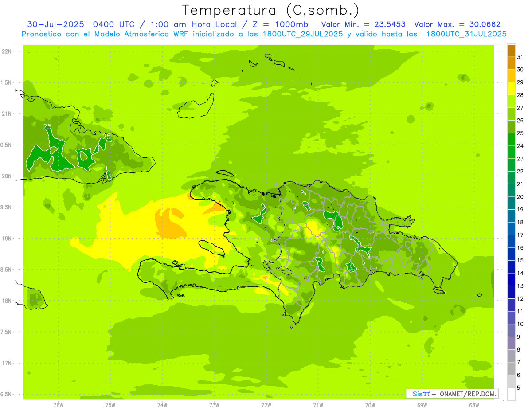Click the colorbar label '31'
The height and width of the screenshot is (411, 532).
(x=520, y=57)
